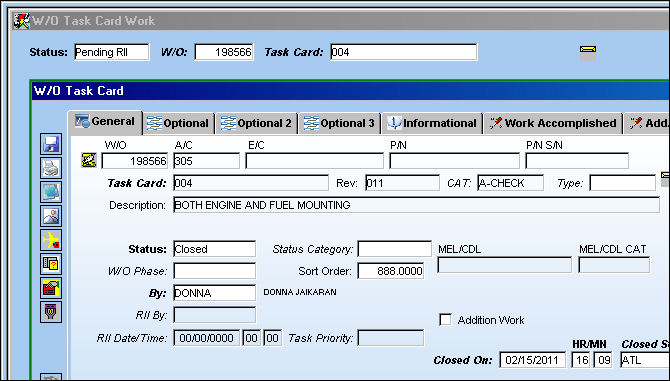Viewport: 670px width, 381px height.
Task: Click the MEL/CDL field
Action: pyautogui.click(x=504, y=265)
